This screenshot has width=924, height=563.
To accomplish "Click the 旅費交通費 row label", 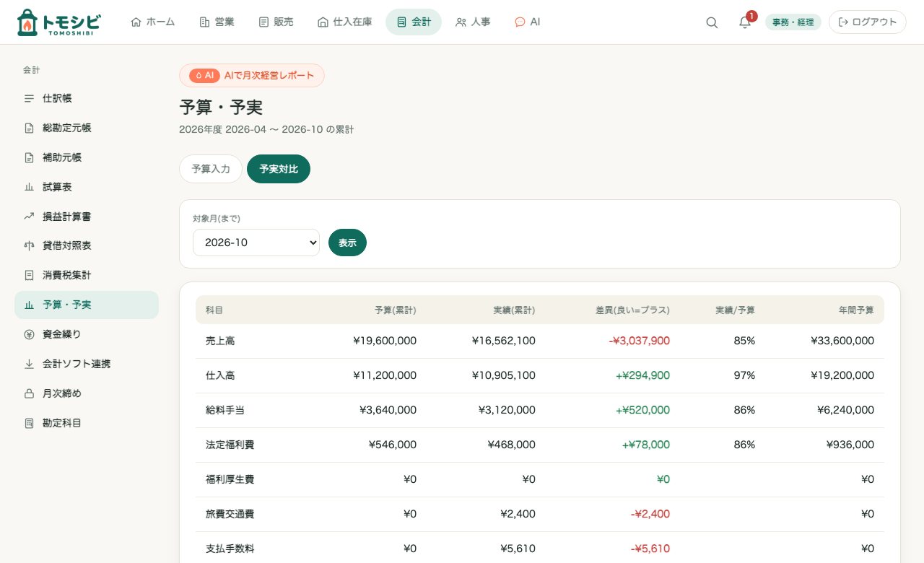I will (230, 514).
